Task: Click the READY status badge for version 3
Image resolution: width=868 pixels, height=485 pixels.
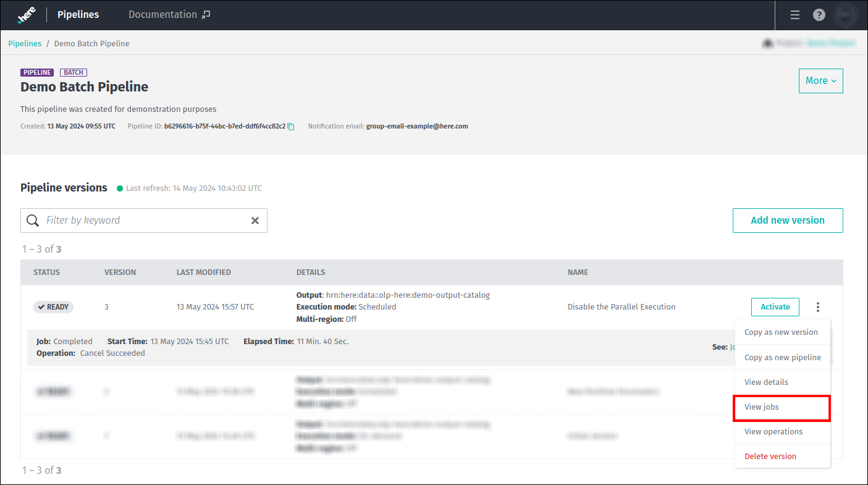Action: [x=53, y=306]
